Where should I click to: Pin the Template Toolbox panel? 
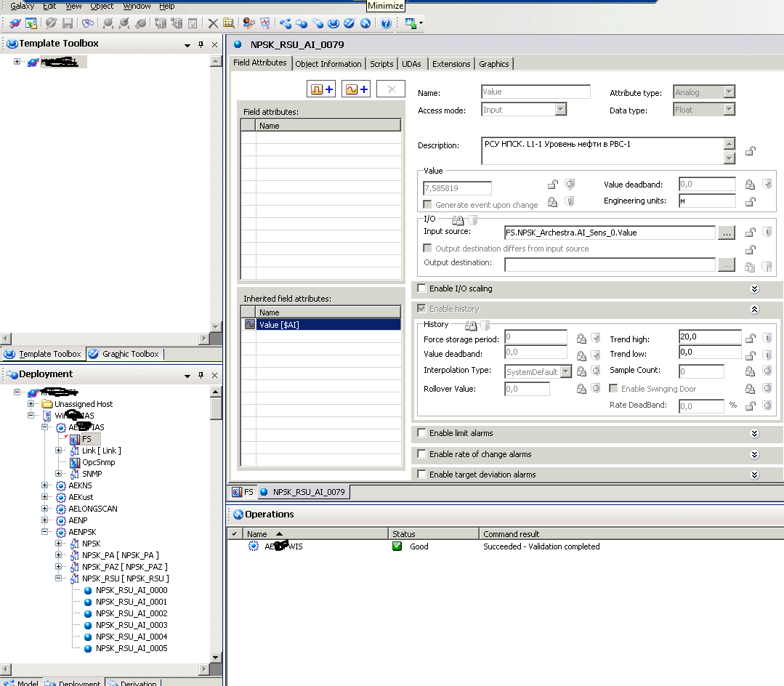(x=201, y=44)
